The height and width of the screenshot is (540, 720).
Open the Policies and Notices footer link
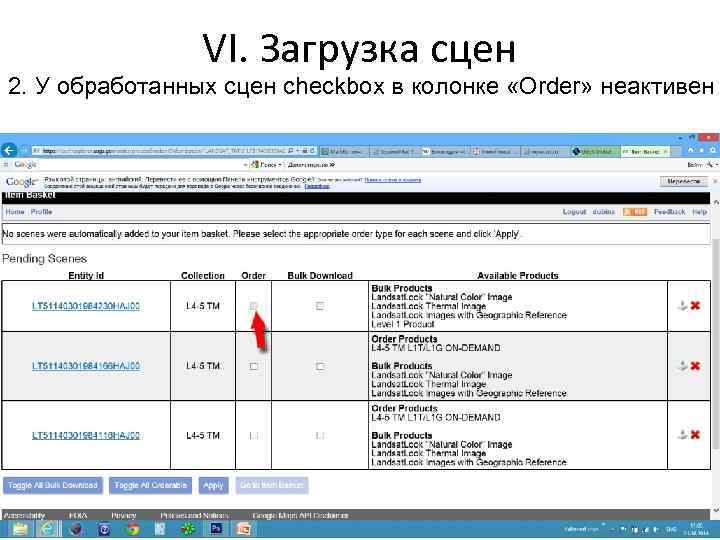195,515
